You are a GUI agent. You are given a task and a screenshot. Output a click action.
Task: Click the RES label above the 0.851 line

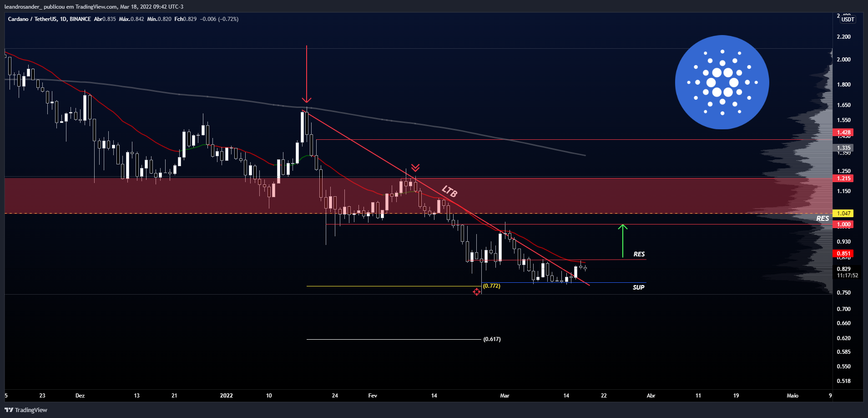point(639,254)
